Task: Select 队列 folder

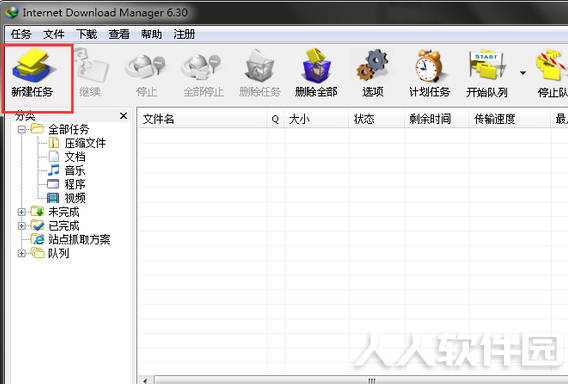Action: [58, 253]
